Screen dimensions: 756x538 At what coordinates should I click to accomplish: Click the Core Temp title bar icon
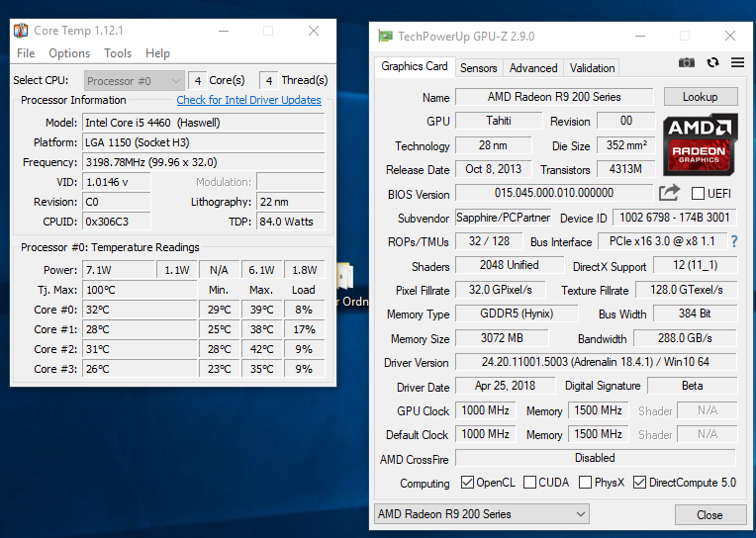point(20,31)
